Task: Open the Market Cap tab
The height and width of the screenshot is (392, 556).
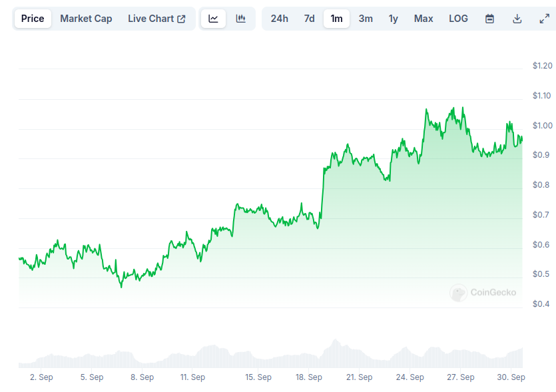Action: [x=86, y=19]
